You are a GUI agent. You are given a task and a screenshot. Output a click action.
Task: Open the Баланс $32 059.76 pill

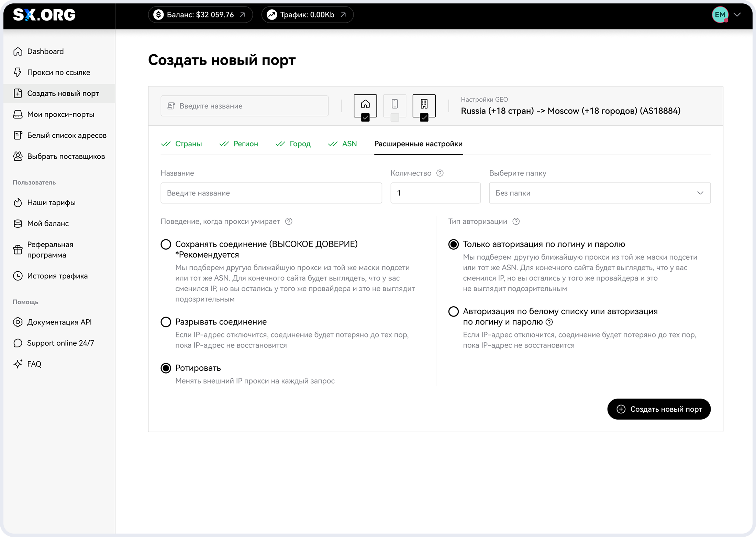pyautogui.click(x=200, y=15)
